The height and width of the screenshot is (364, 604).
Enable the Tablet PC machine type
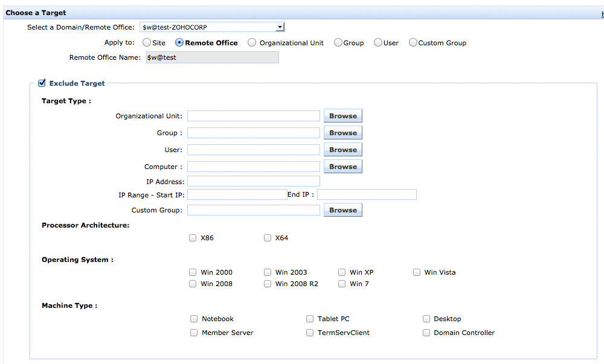point(310,319)
